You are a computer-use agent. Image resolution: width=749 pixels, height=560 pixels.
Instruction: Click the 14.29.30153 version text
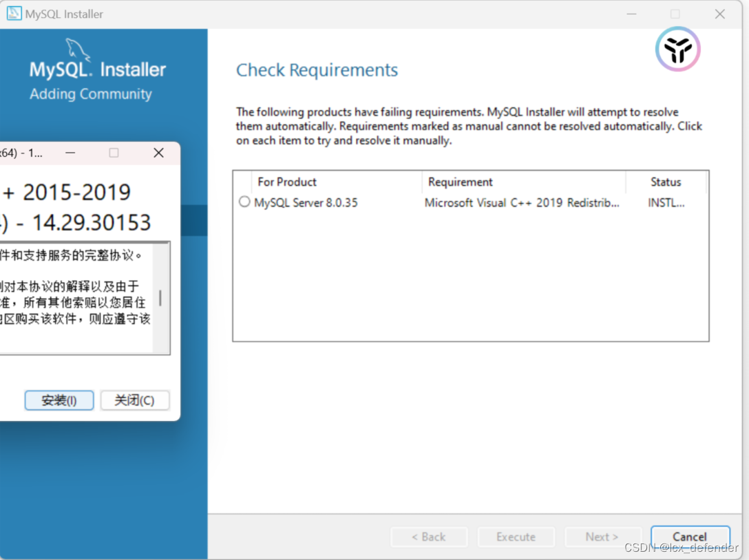[92, 222]
